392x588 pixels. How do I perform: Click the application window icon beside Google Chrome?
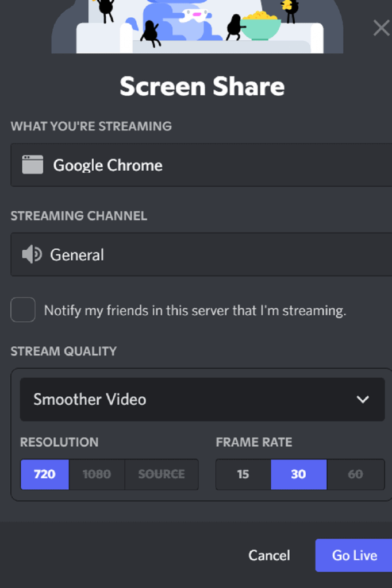[33, 165]
